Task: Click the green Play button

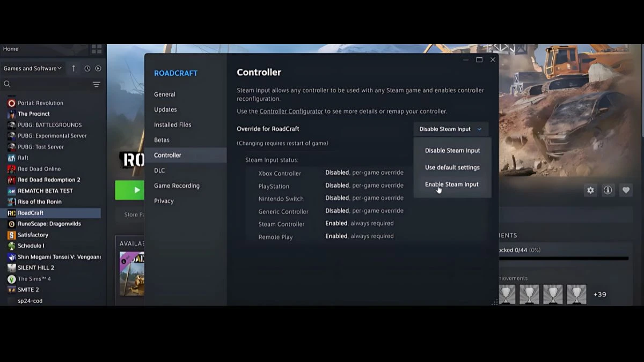Action: pos(130,190)
